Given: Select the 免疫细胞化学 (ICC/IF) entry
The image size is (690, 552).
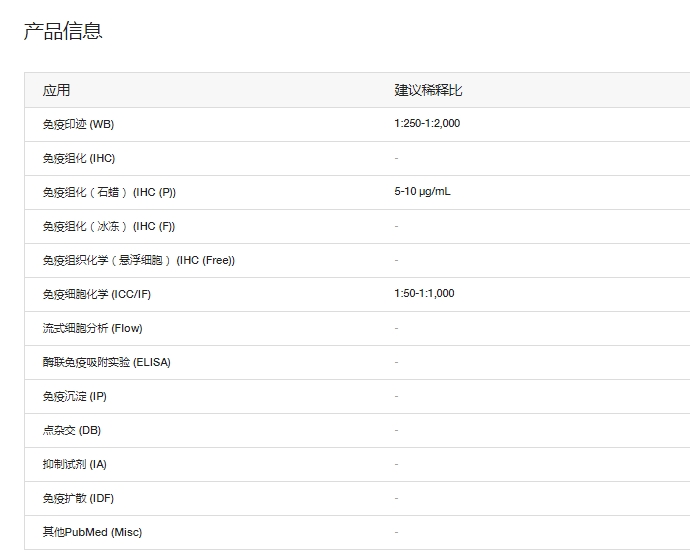Looking at the screenshot, I should pos(97,294).
